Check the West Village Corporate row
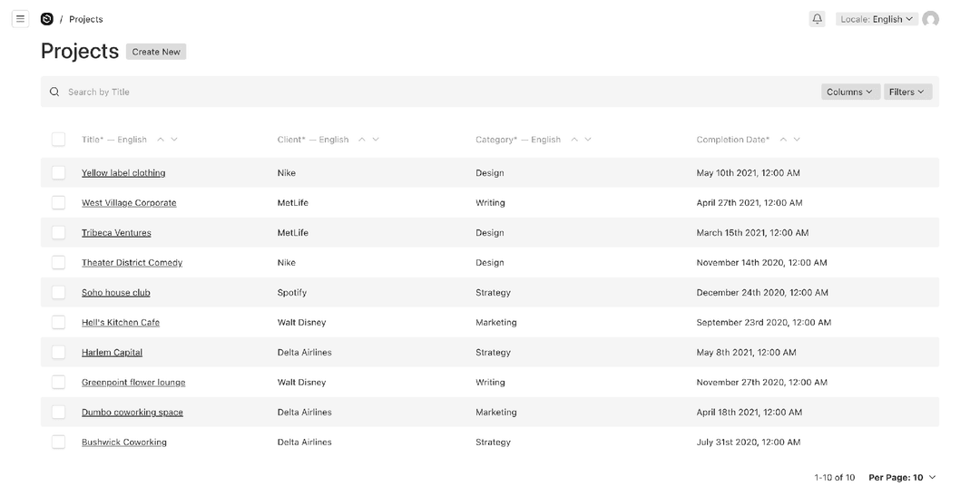This screenshot has width=980, height=496. [x=58, y=202]
